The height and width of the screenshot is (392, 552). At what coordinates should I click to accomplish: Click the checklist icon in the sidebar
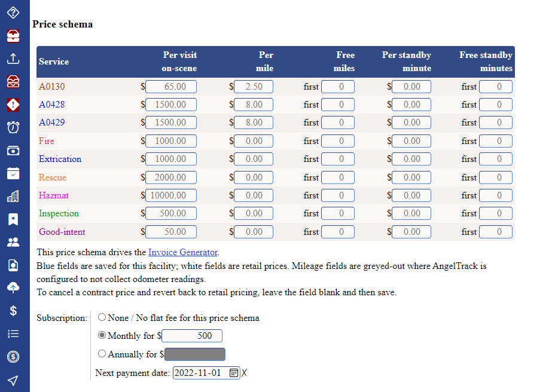point(13,333)
